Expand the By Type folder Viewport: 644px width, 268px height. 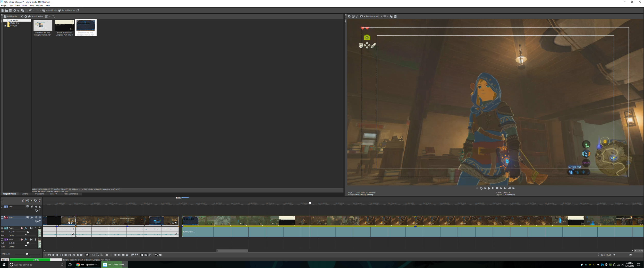(x=5, y=26)
